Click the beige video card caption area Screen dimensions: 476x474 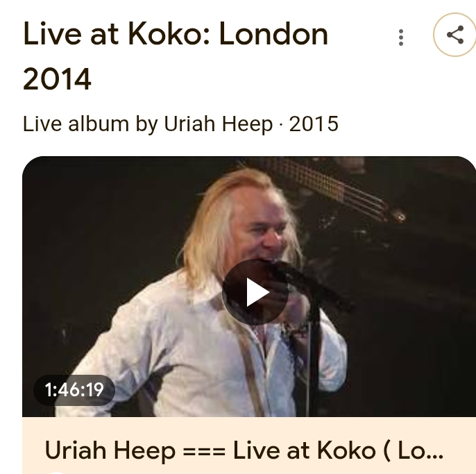[249, 446]
